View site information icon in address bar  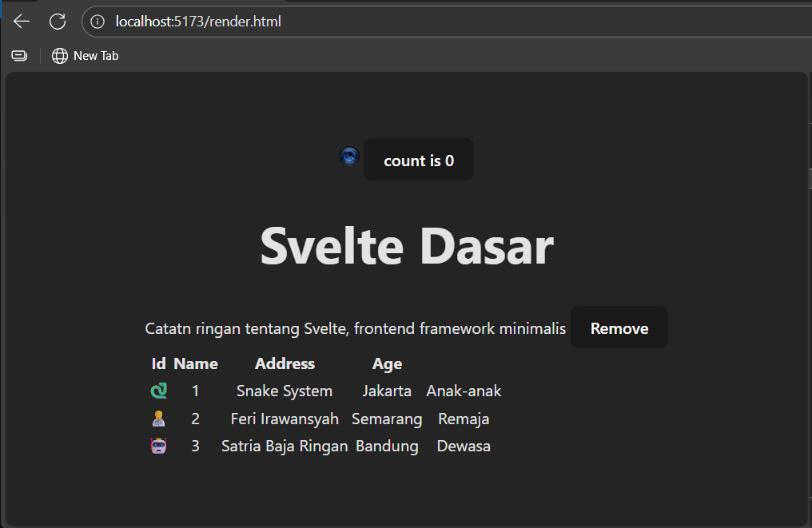[98, 22]
